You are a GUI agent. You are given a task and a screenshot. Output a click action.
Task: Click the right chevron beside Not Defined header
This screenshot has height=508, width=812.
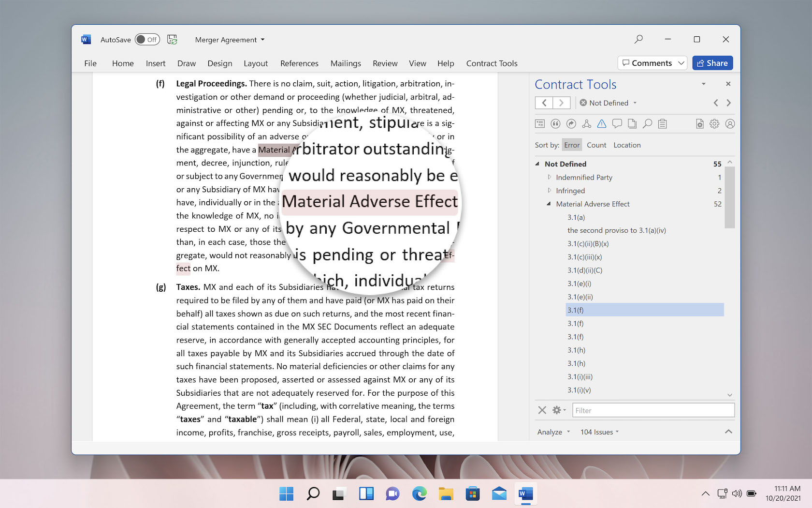click(729, 103)
